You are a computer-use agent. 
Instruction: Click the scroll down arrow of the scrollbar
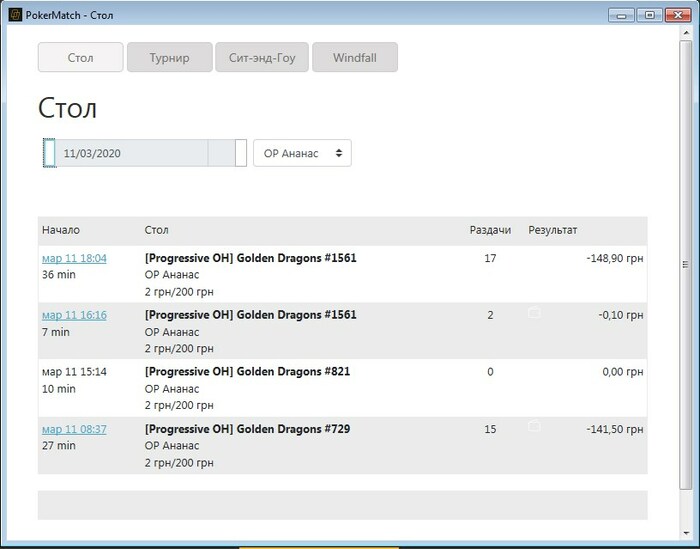(686, 533)
